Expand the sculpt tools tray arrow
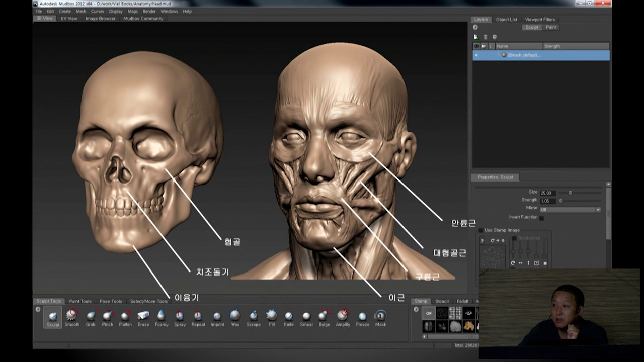644x362 pixels. pos(38,309)
